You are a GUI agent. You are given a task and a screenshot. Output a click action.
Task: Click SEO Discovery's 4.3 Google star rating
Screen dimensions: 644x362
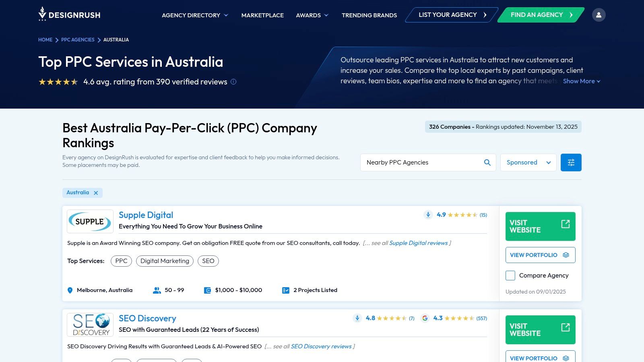(x=459, y=318)
